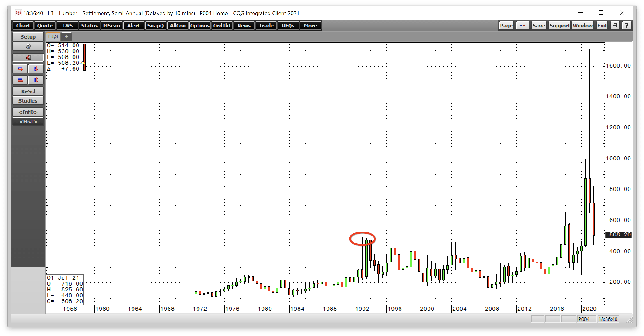
Task: Click the horizontal blue-red expand arrows icon
Action: click(x=20, y=69)
